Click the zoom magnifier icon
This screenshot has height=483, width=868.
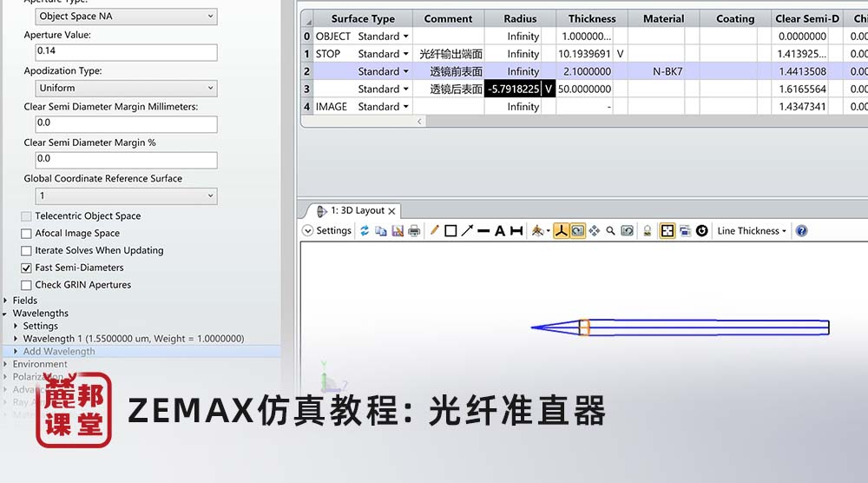pos(610,231)
